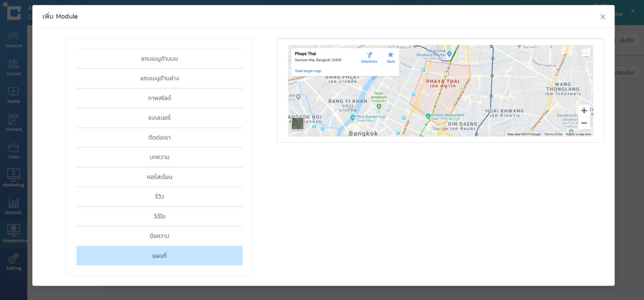Close the เพิ่ม Module dialog
The image size is (644, 300).
point(603,17)
